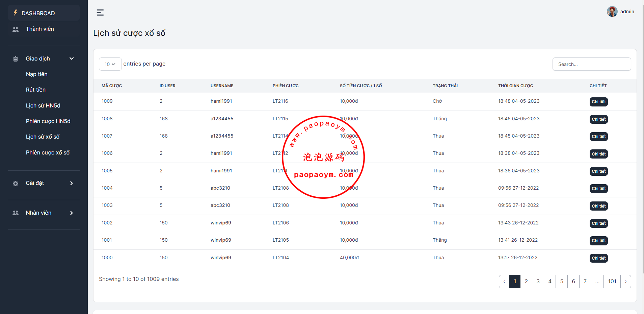Open Rút tiền in the sidebar
Image resolution: width=644 pixels, height=314 pixels.
(x=36, y=90)
